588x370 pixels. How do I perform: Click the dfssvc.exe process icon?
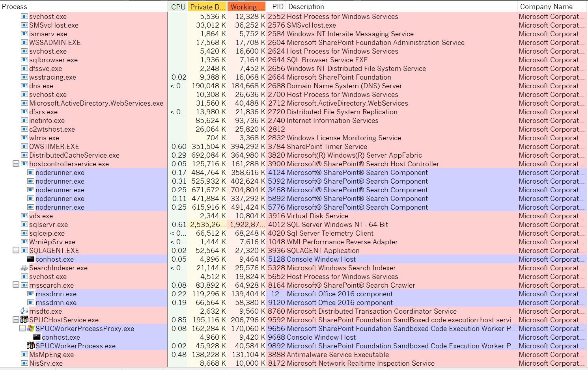(x=24, y=69)
